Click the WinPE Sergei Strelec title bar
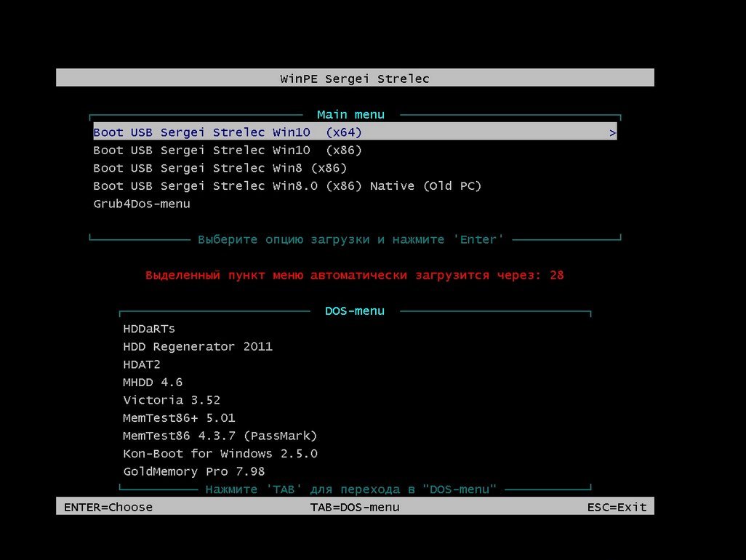 click(355, 78)
